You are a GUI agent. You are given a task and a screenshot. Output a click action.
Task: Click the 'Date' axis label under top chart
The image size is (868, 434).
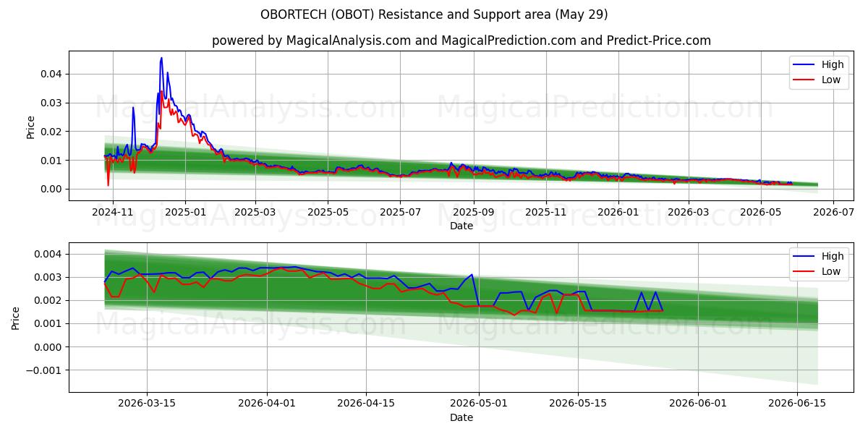(461, 226)
